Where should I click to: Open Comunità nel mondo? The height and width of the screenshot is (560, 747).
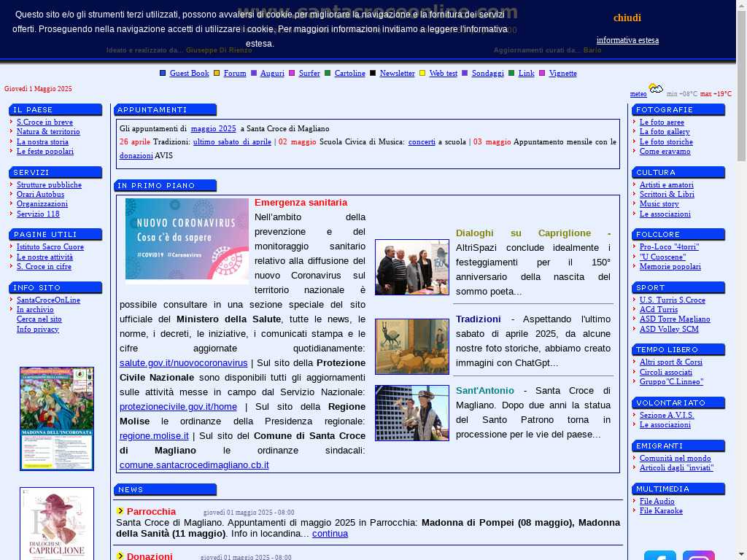[675, 458]
